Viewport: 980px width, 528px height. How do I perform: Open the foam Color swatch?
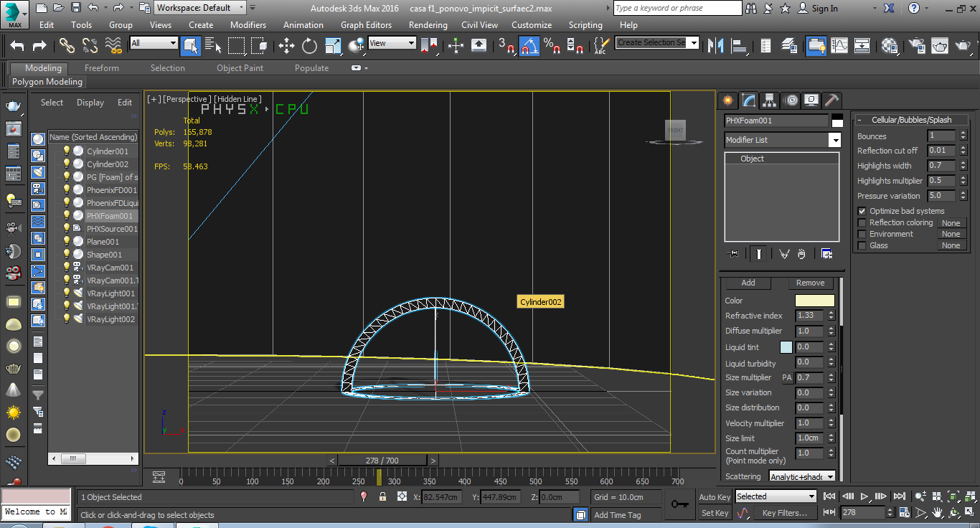(x=814, y=301)
